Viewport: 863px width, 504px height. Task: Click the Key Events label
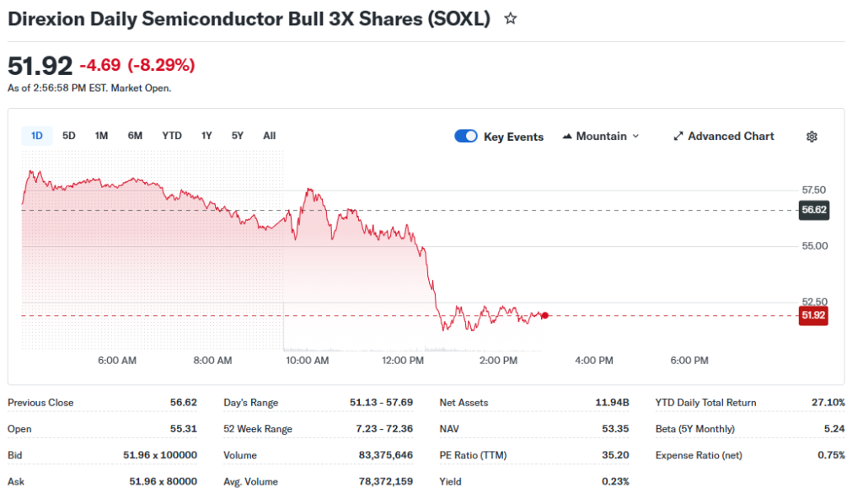[513, 137]
